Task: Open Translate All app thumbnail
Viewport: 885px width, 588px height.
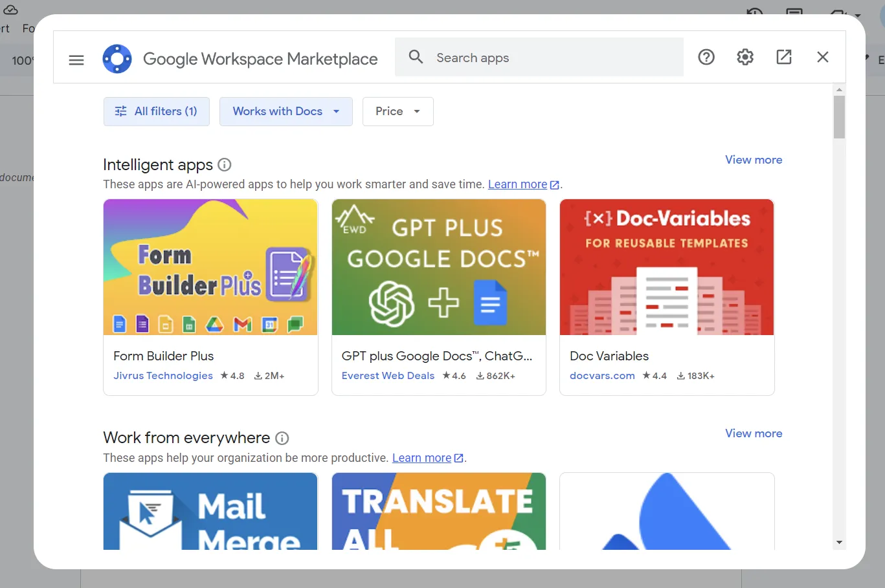Action: [439, 511]
